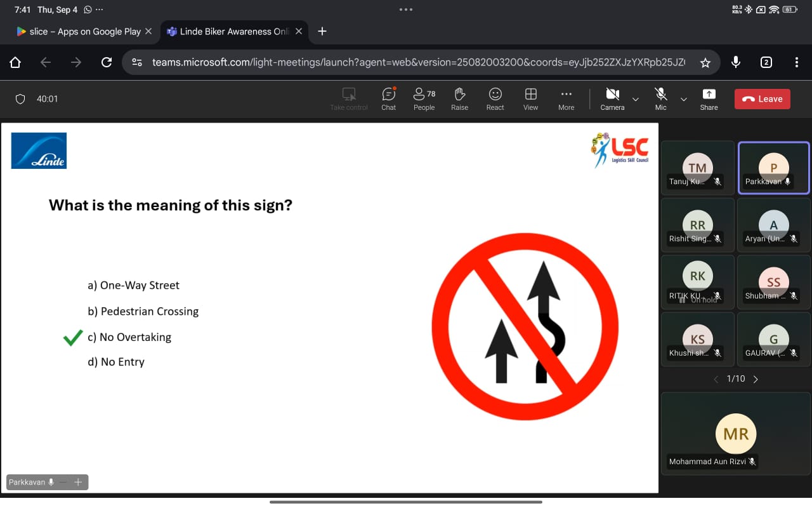Click the View icon in meeting toolbar
Screen dimensions: 812x508
530,95
